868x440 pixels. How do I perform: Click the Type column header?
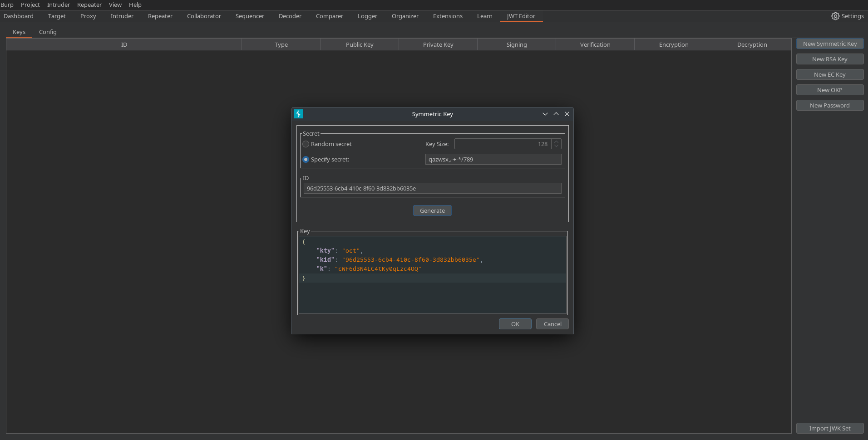281,45
